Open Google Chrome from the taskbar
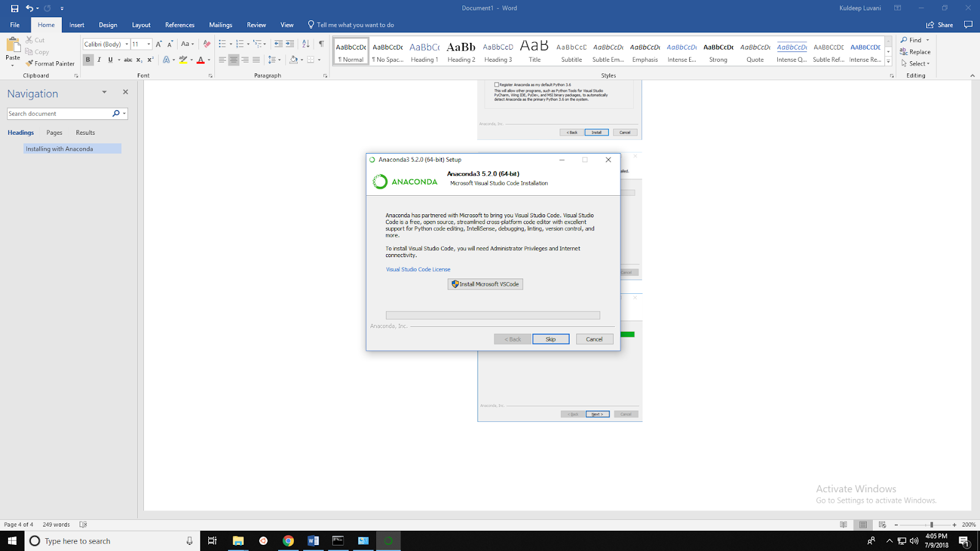Viewport: 980px width, 551px height. click(288, 541)
